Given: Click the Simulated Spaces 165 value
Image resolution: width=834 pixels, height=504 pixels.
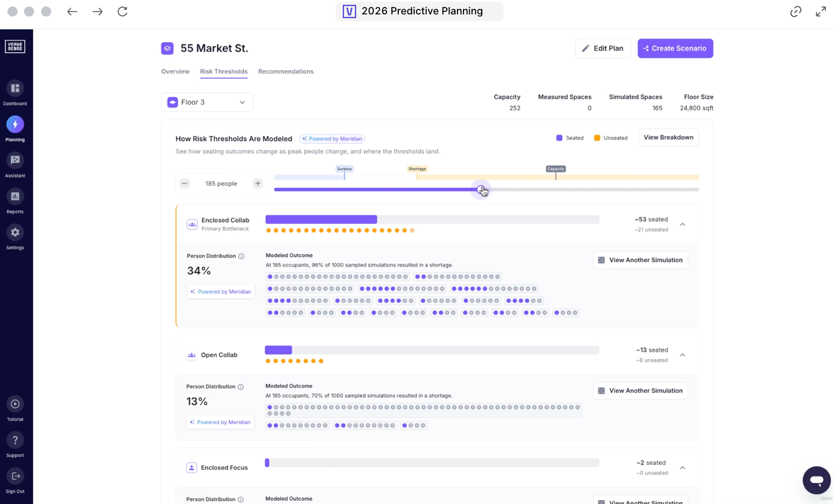Looking at the screenshot, I should tap(657, 108).
